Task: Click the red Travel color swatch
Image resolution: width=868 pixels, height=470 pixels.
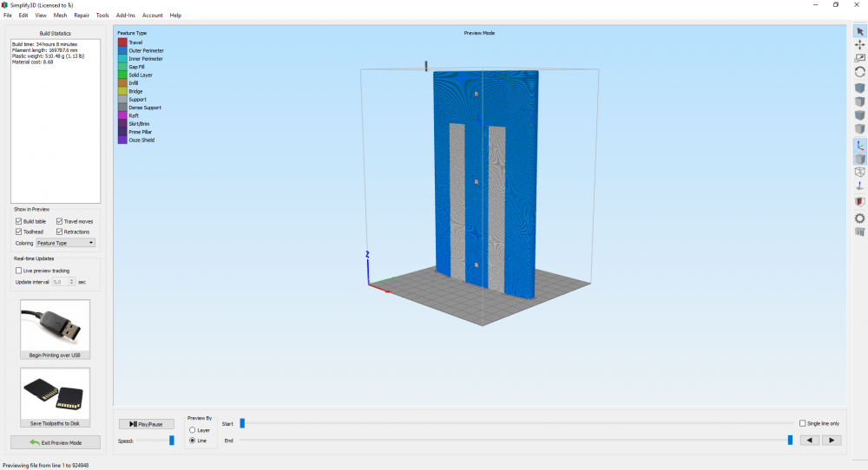Action: [122, 42]
